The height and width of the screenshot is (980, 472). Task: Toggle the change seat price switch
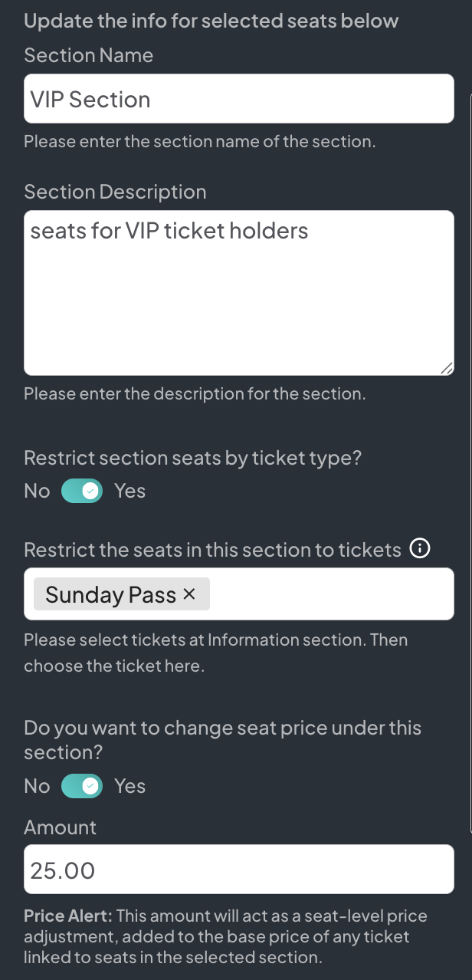pos(82,786)
